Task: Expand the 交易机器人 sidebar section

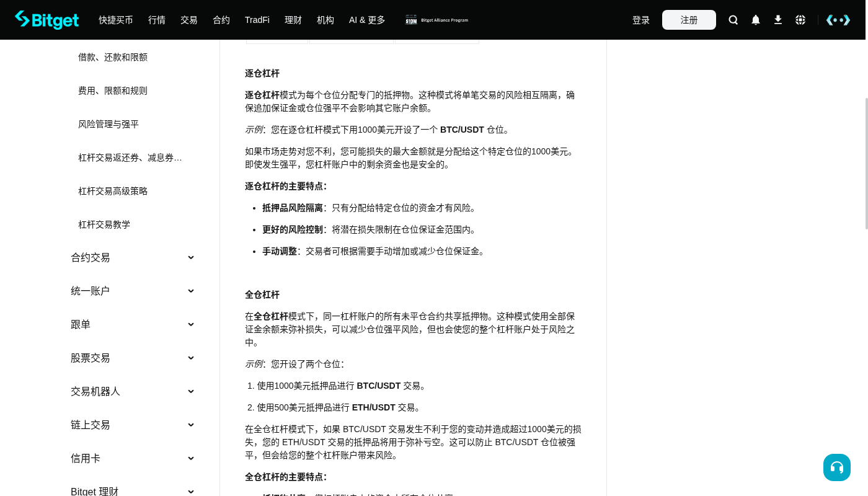Action: (133, 391)
